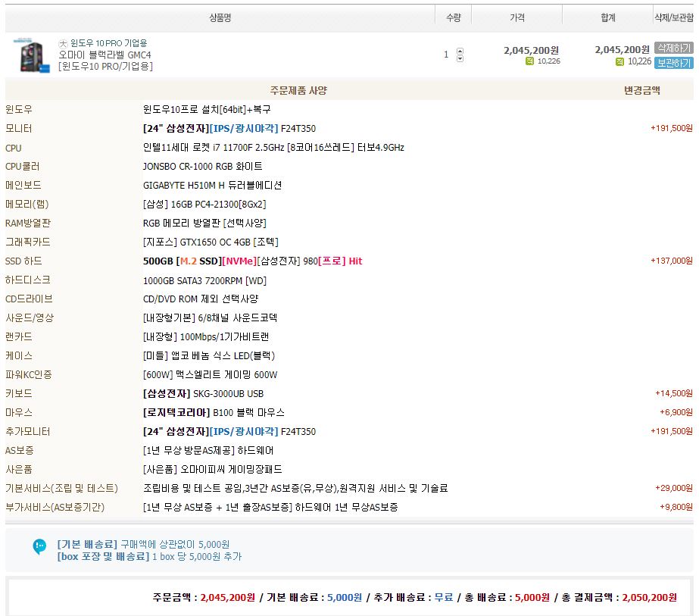The height and width of the screenshot is (616, 699).
Task: Select the JONSBO CR-1000 RGB 화이트 text
Action: coord(203,167)
